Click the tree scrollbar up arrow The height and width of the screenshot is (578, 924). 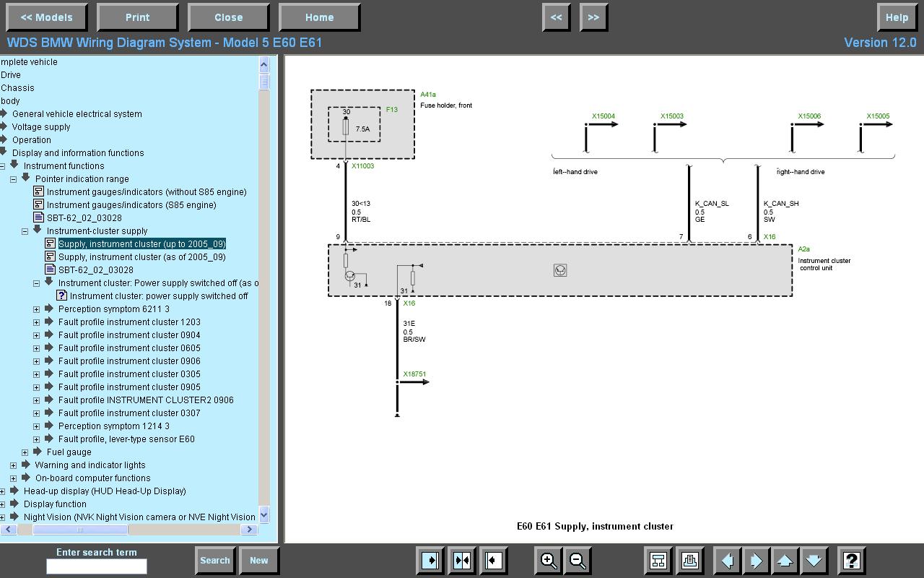(264, 64)
